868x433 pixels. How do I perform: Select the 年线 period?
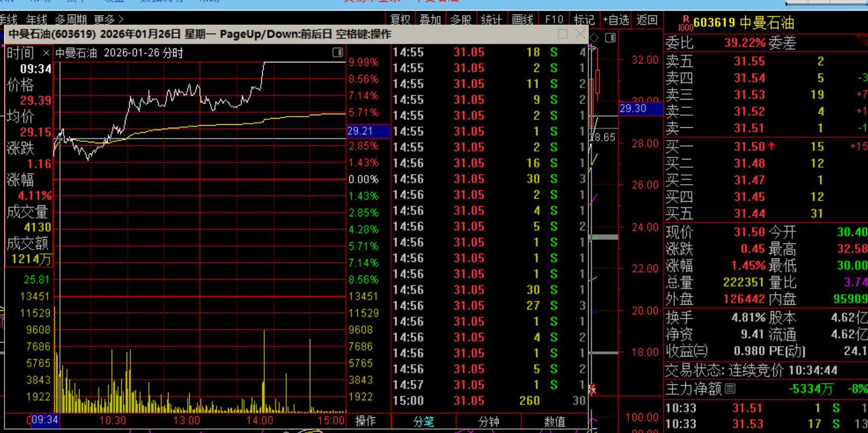tap(36, 20)
